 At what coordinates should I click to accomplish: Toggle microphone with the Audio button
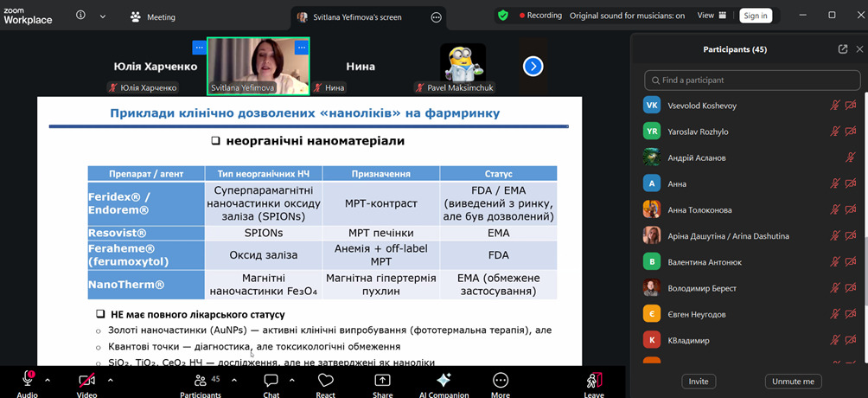pos(27,381)
